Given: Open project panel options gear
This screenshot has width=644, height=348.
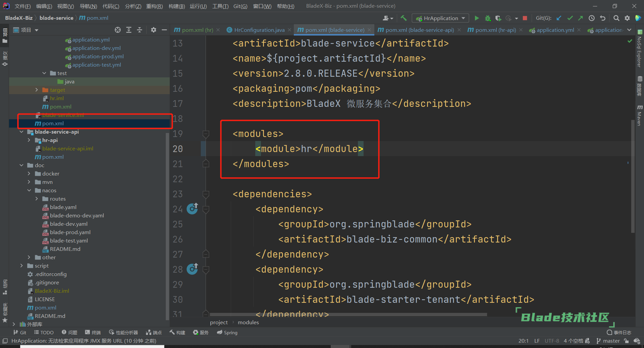Looking at the screenshot, I should click(x=154, y=30).
